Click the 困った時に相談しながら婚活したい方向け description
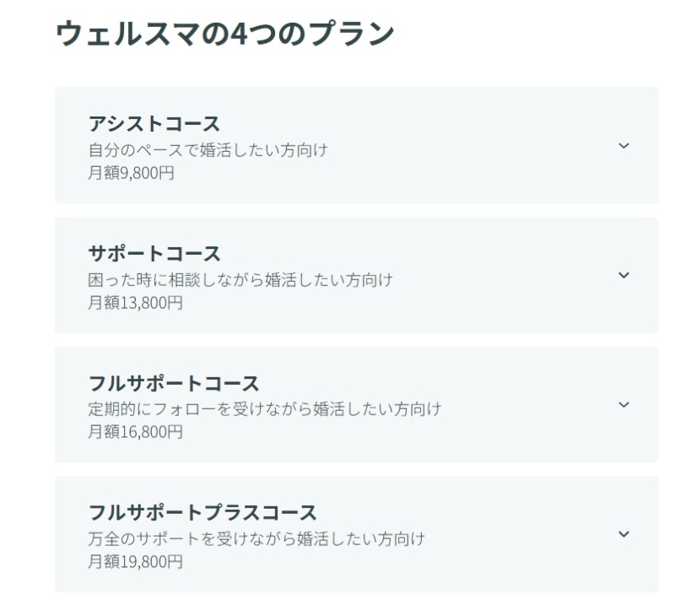Viewport: 675px width, 616px height. click(240, 280)
